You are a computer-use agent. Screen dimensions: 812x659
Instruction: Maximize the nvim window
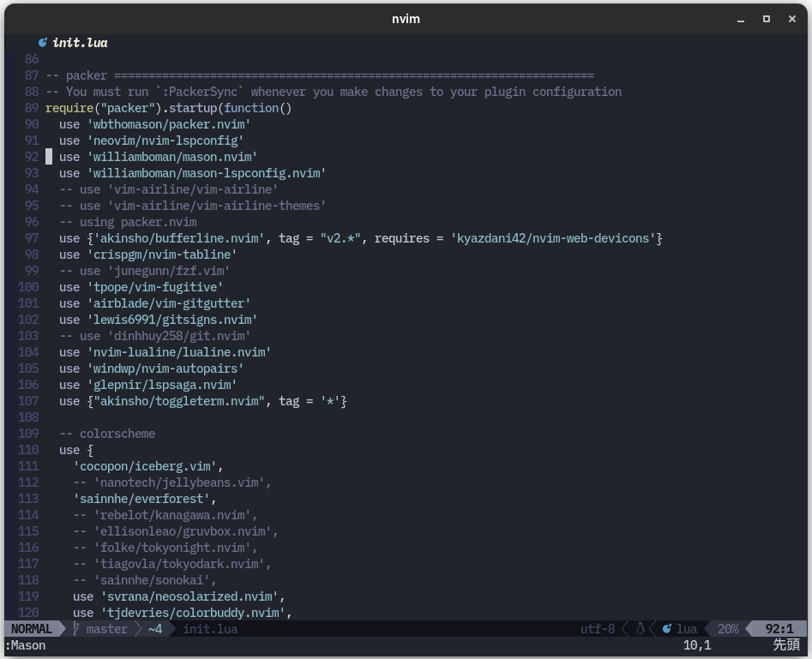point(767,19)
